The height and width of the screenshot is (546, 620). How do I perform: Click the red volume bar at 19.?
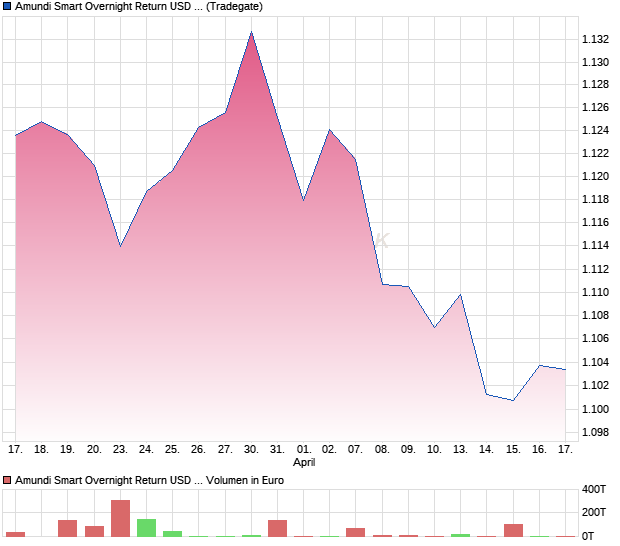coord(68,528)
